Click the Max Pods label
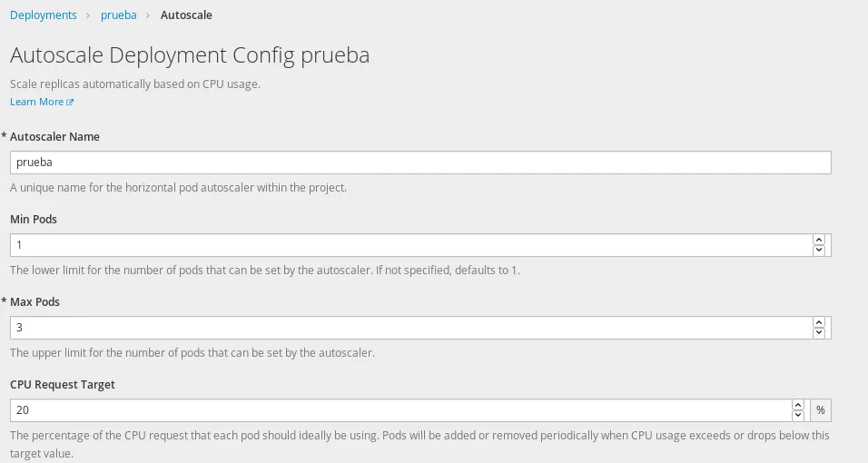 coord(35,301)
